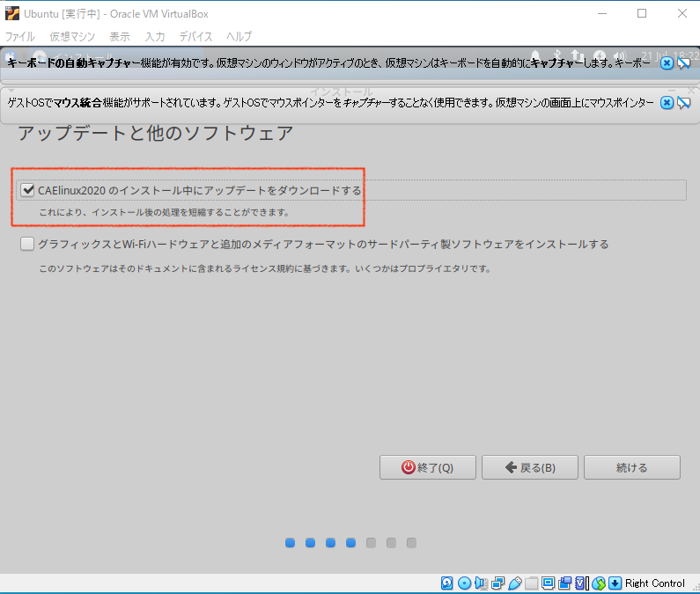Maximize the VirtualBox window

(x=642, y=14)
